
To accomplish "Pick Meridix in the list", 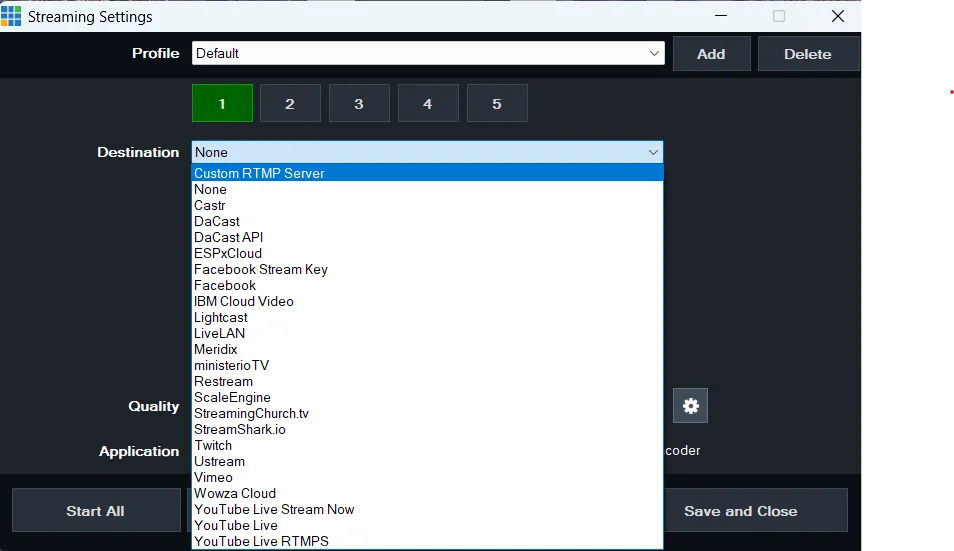I will pyautogui.click(x=427, y=349).
